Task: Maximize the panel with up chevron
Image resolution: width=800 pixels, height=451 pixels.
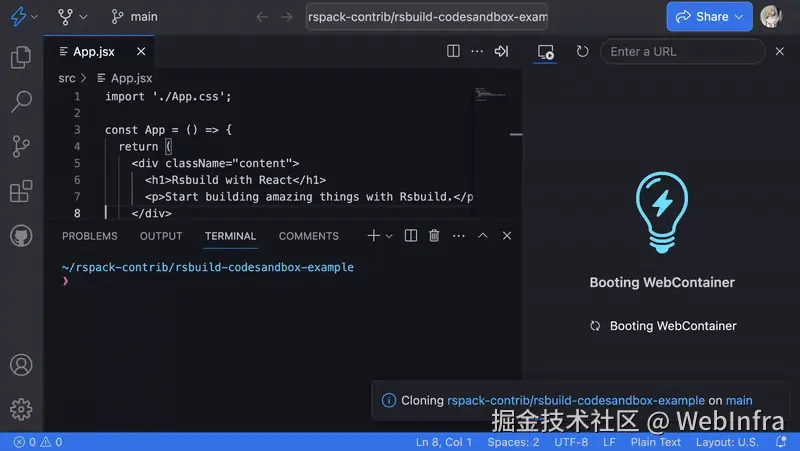Action: point(483,236)
